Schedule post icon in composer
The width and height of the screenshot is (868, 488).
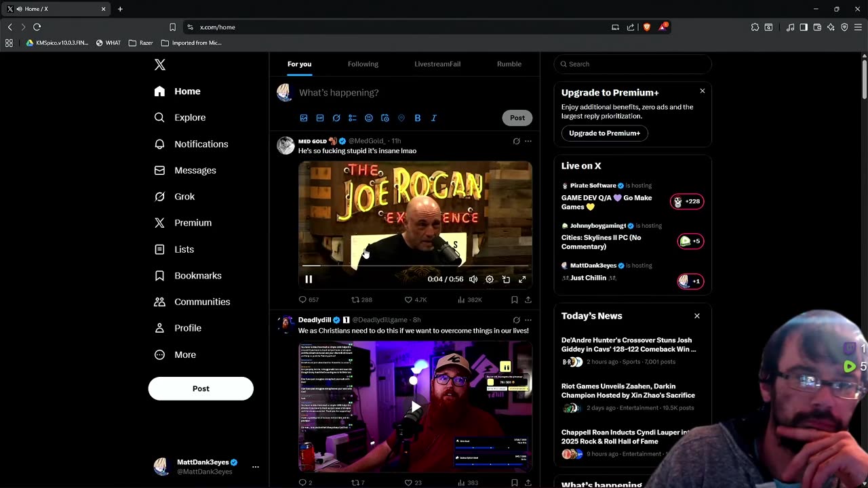[385, 118]
